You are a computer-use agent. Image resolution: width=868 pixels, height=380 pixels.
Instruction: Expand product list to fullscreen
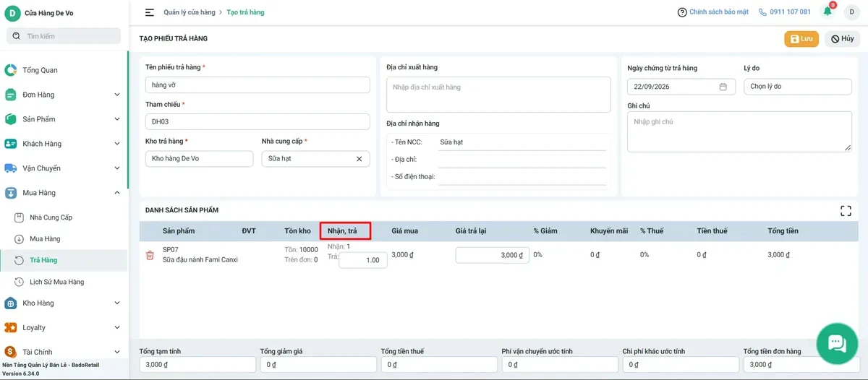point(846,211)
